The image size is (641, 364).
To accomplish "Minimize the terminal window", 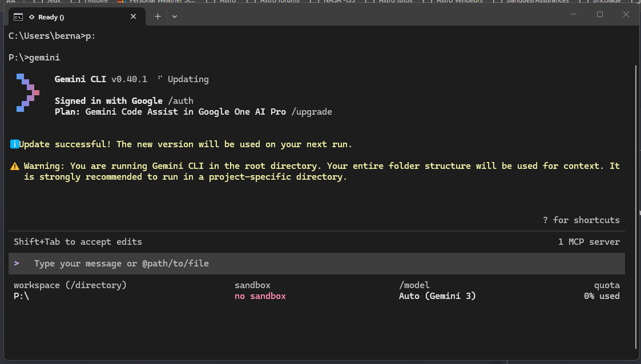I will [574, 14].
